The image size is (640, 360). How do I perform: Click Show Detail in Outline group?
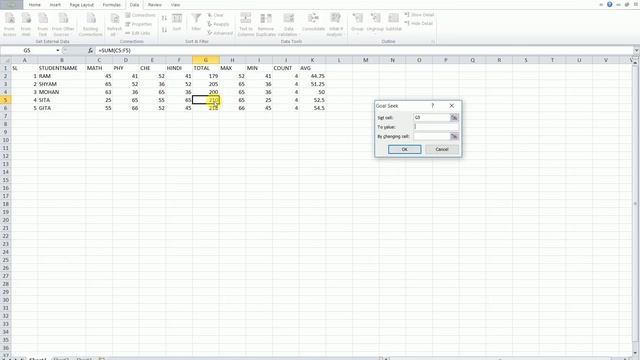tap(419, 15)
